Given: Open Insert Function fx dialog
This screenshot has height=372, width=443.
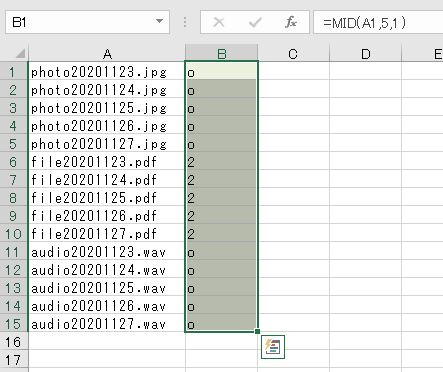Looking at the screenshot, I should (291, 22).
